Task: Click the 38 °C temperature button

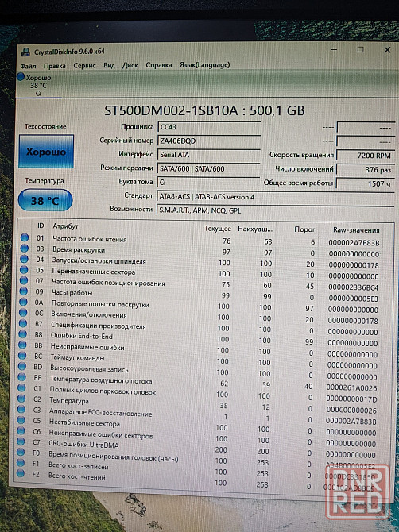Action: 45,201
